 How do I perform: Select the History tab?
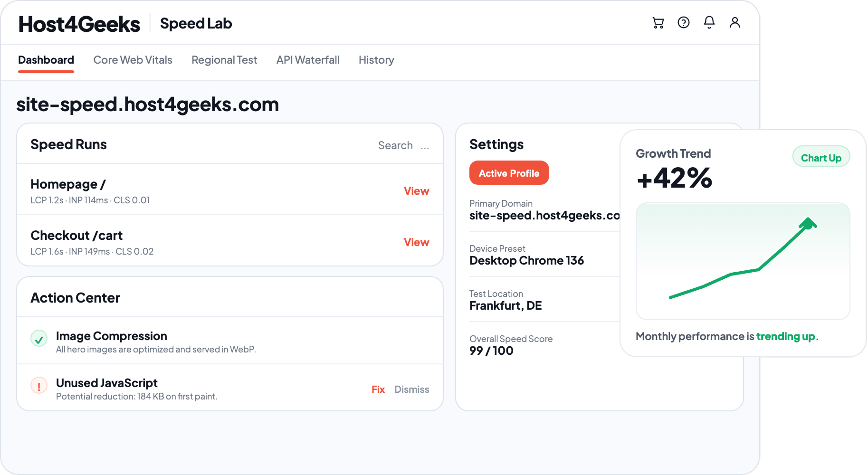[x=376, y=60]
